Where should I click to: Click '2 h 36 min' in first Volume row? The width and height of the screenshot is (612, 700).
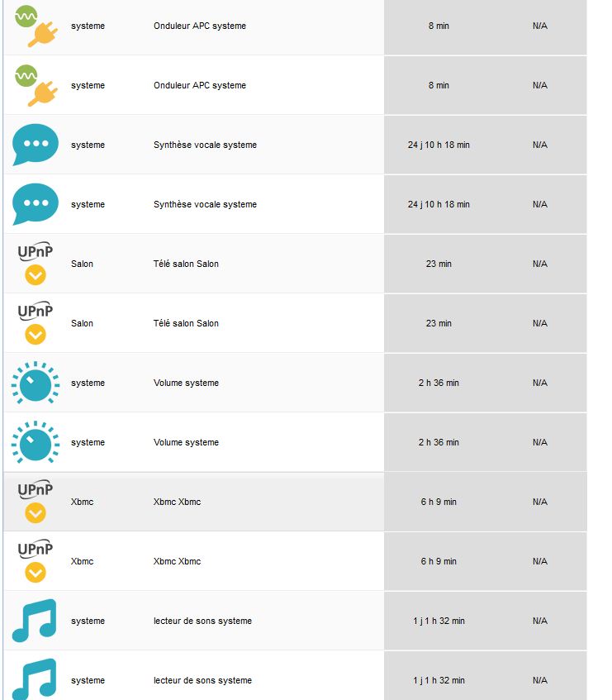(x=439, y=383)
